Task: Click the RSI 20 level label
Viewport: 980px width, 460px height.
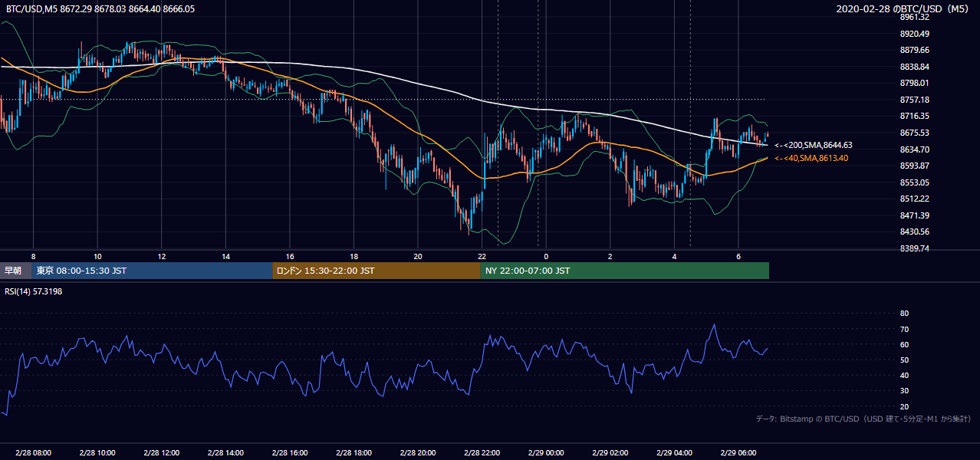Action: pos(904,406)
